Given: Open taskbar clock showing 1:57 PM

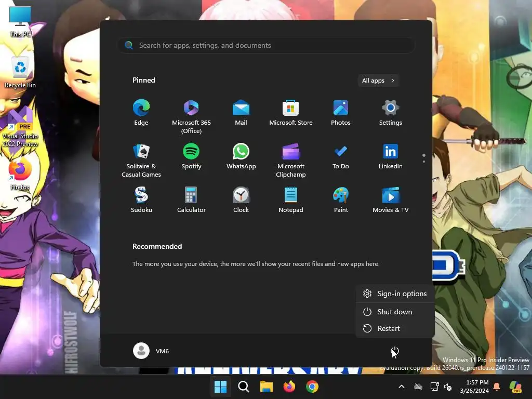Looking at the screenshot, I should click(x=474, y=387).
